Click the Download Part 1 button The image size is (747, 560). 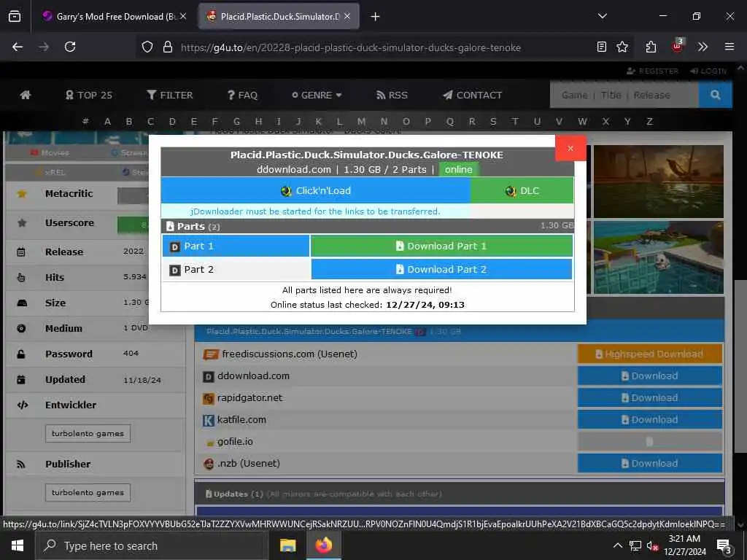441,246
